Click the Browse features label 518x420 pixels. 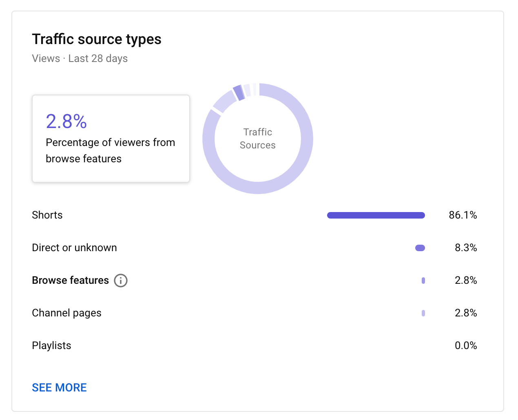[71, 280]
